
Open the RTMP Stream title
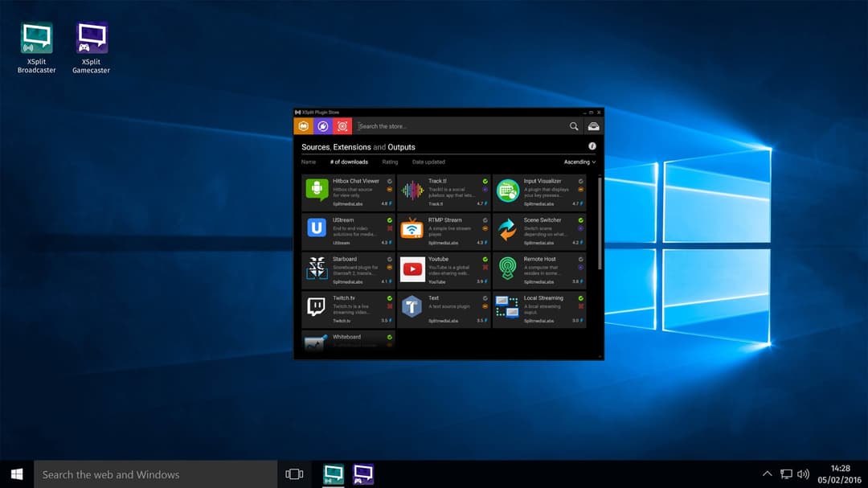pyautogui.click(x=444, y=220)
